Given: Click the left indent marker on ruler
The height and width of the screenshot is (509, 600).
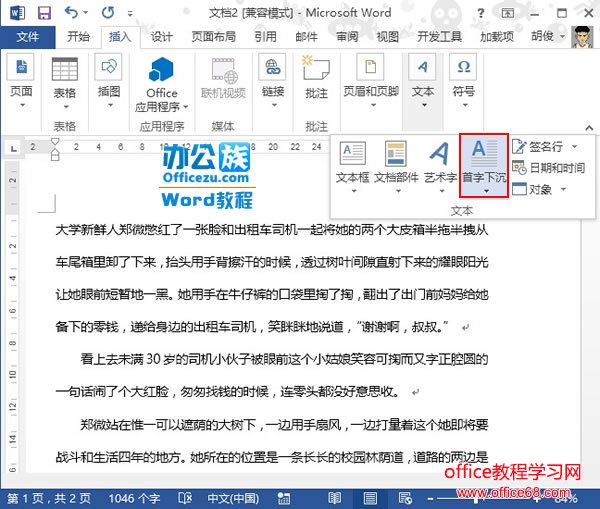Looking at the screenshot, I should click(x=55, y=155).
